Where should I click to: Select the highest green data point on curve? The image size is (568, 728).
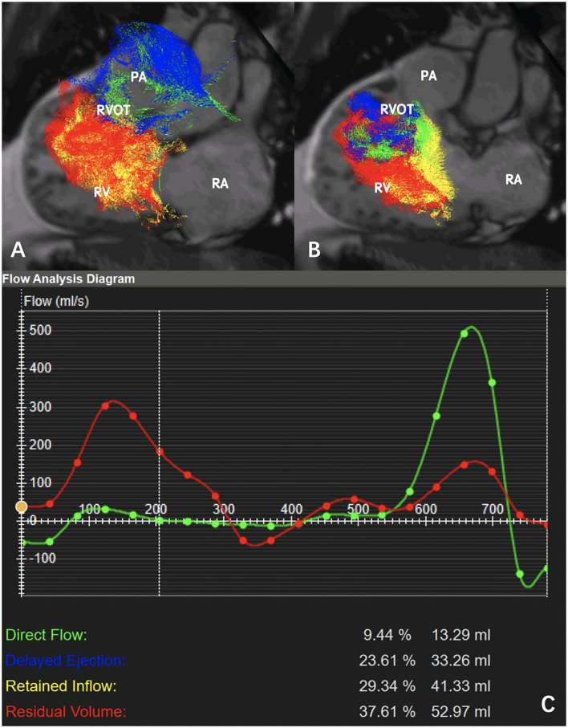tap(465, 333)
